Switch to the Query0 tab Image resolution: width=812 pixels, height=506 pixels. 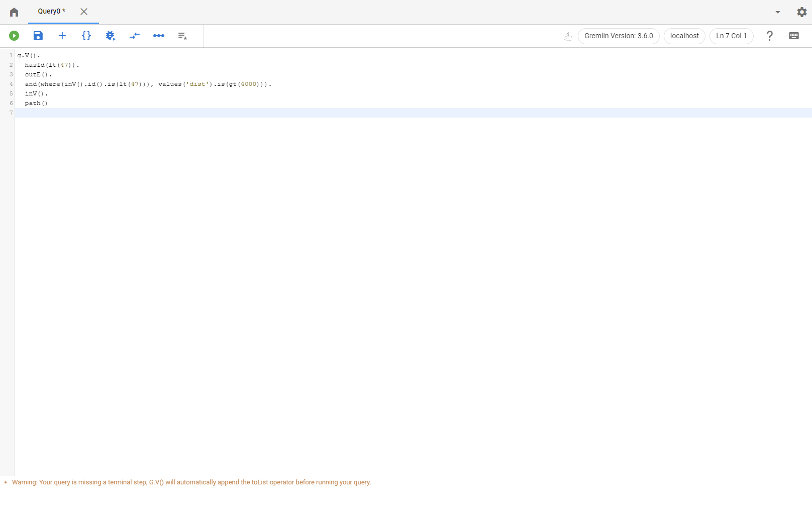51,11
